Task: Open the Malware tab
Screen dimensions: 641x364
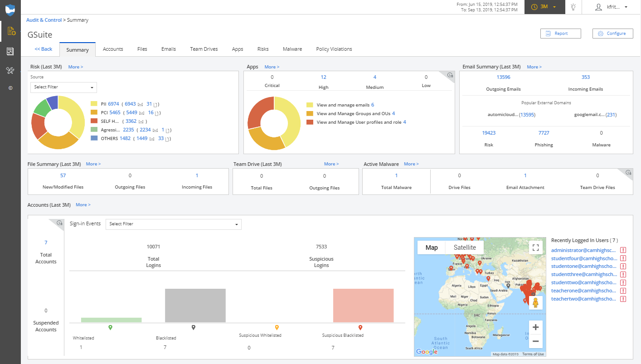Action: [292, 49]
